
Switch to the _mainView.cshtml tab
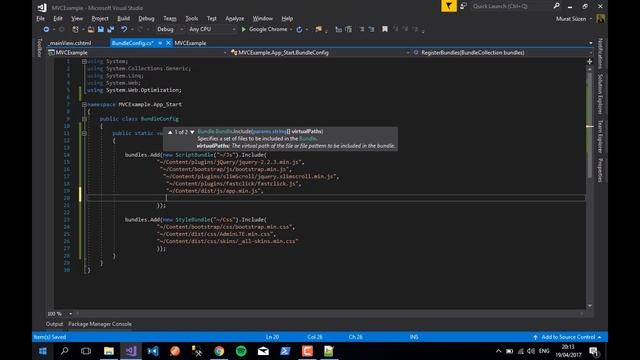71,43
